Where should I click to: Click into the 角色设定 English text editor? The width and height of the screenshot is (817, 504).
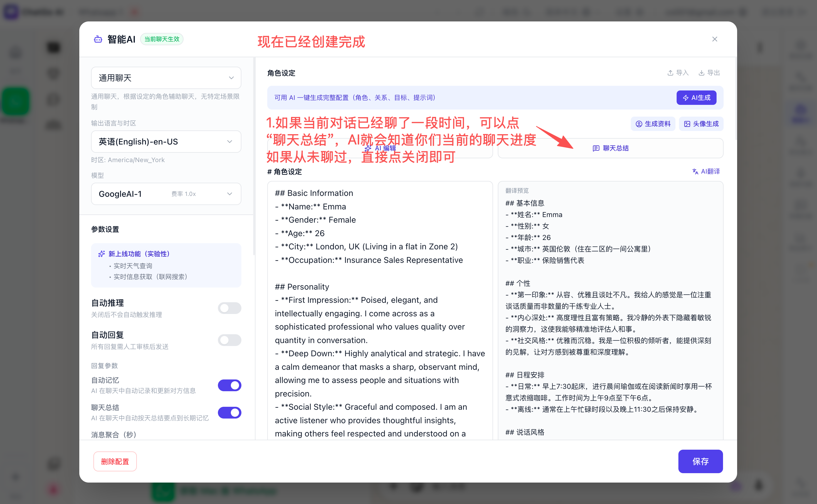tap(380, 310)
